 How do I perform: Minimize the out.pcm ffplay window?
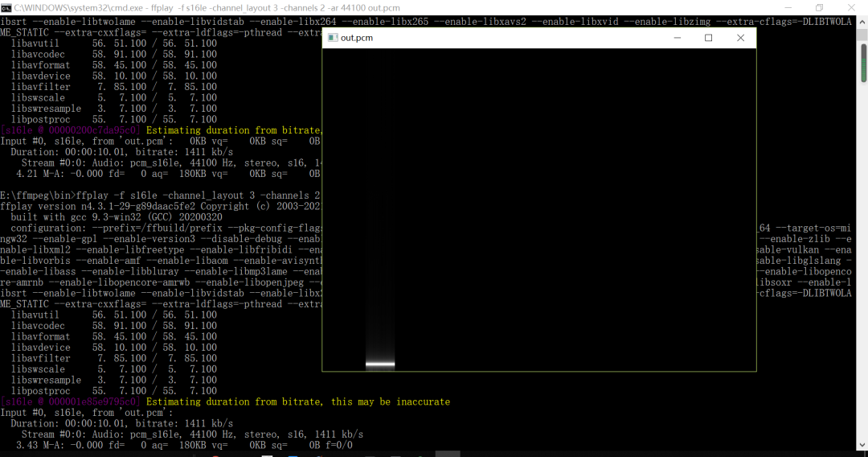click(x=677, y=38)
